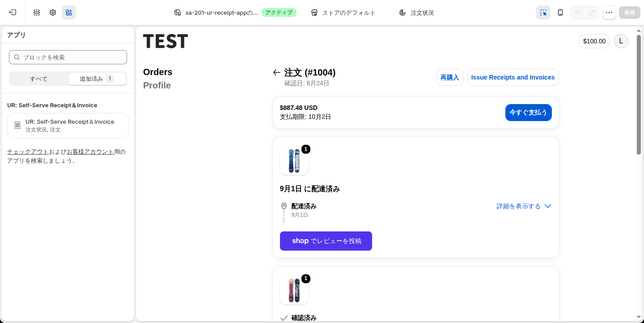Click shop でレビューを投稿 button

pos(326,241)
